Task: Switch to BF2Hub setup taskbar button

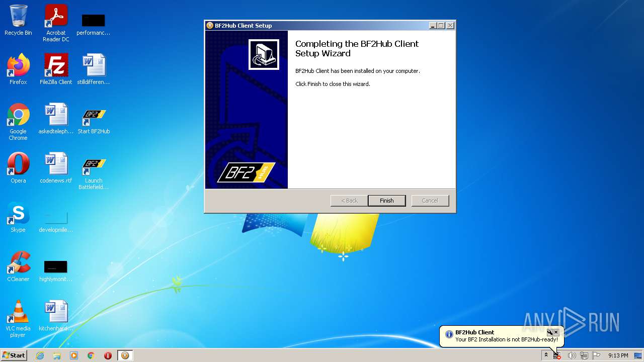Action: coord(125,355)
